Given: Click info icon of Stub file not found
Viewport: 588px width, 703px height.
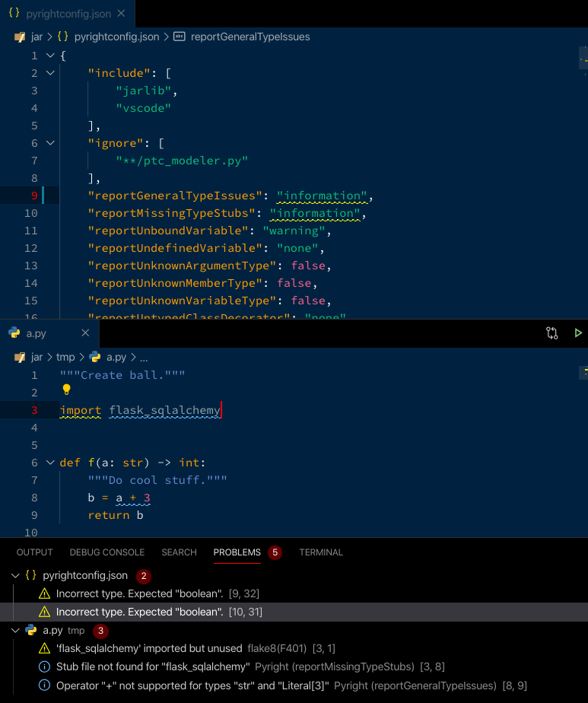Looking at the screenshot, I should (x=44, y=666).
